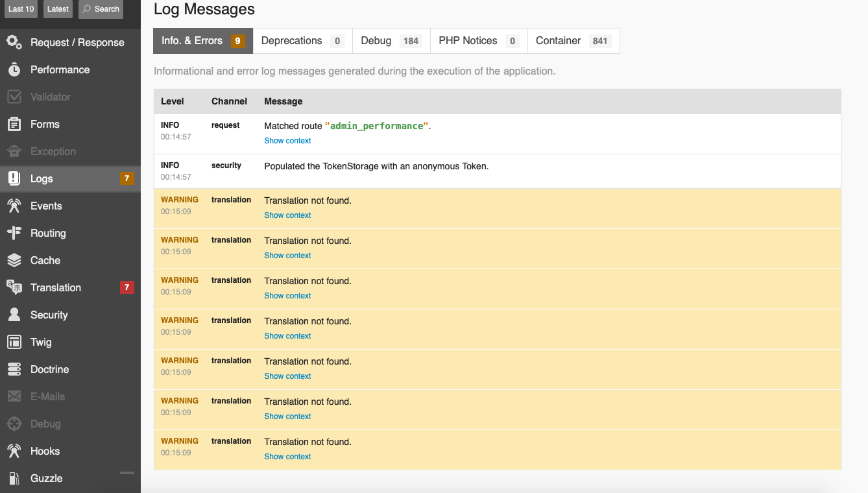Click the Container count badge 841
Viewport: 868px width, 493px height.
[600, 41]
